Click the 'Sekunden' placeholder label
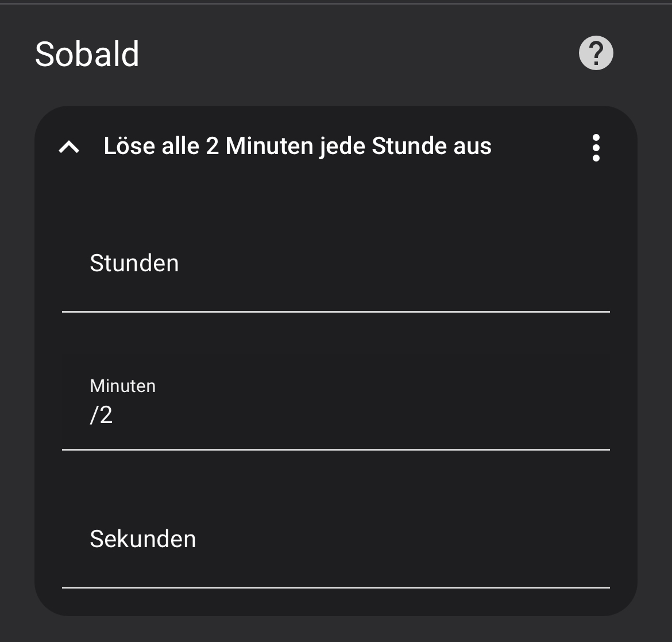This screenshot has width=672, height=642. pos(142,539)
